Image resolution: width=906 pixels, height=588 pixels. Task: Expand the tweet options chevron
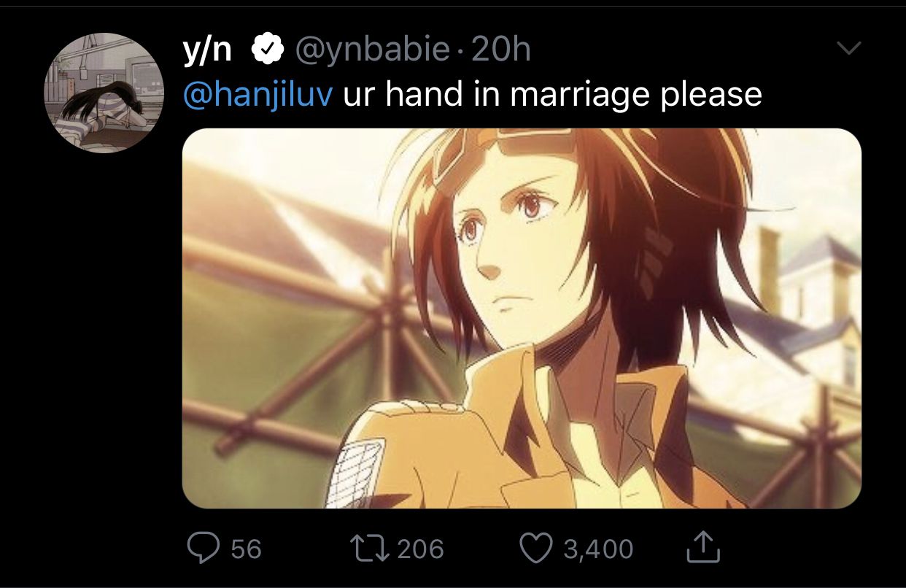point(848,49)
